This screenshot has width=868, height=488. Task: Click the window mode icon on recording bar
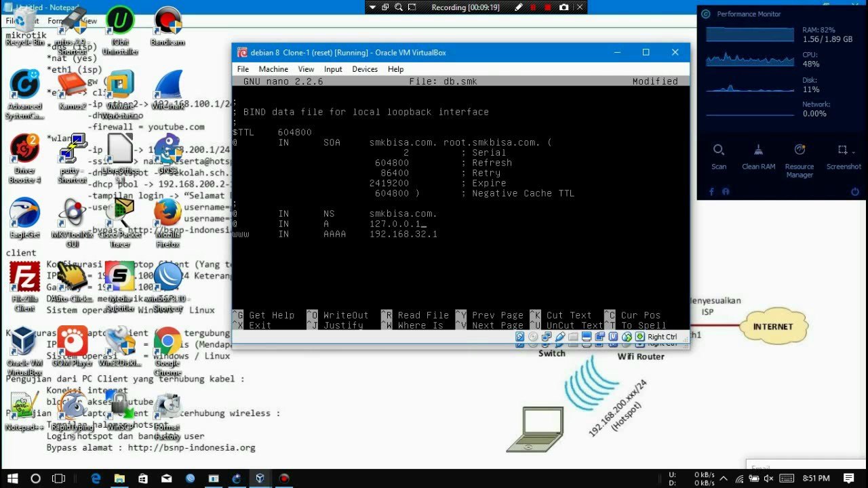[385, 7]
